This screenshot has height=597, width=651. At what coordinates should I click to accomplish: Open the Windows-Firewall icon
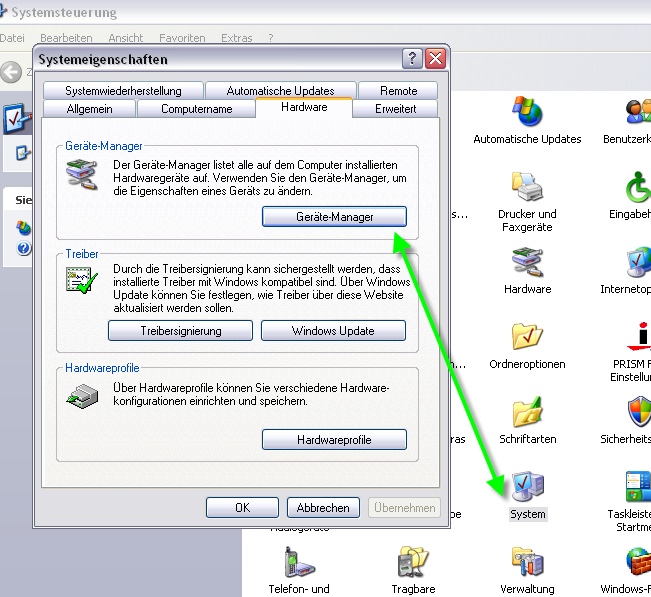pos(639,562)
